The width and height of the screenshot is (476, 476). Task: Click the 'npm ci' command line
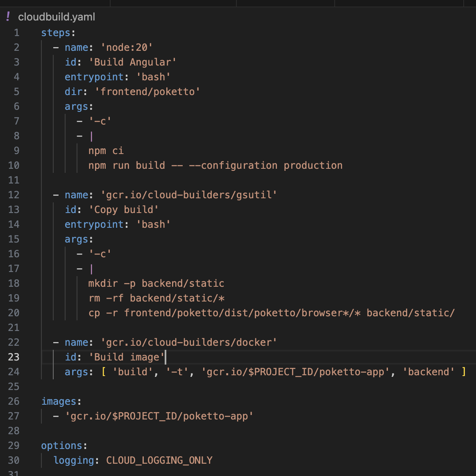106,151
